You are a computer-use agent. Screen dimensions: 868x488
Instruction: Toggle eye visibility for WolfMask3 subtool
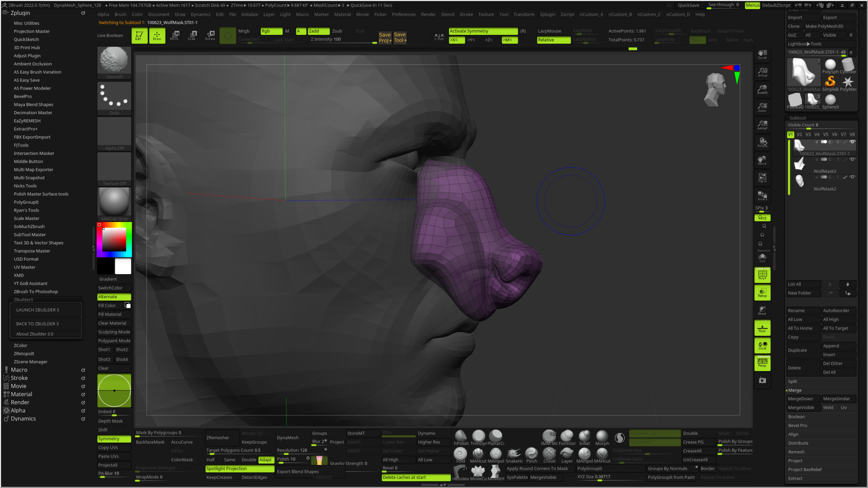tap(852, 160)
